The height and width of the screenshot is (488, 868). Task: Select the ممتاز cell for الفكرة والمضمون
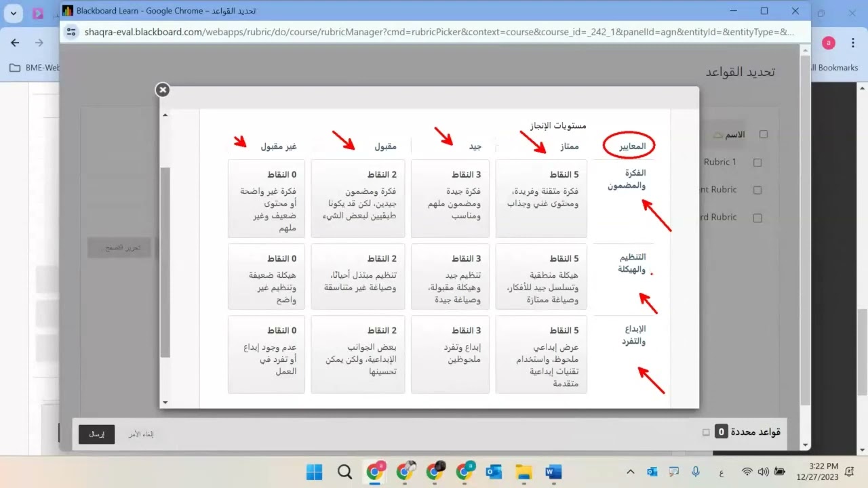[x=541, y=199]
